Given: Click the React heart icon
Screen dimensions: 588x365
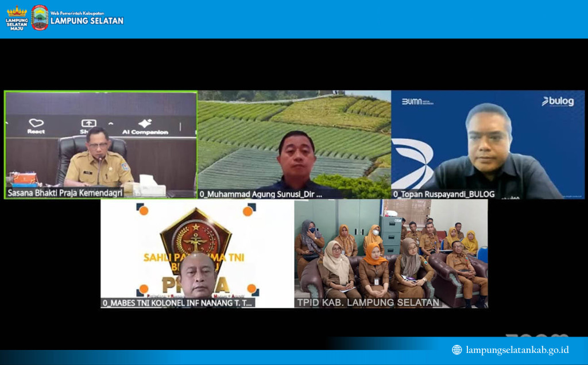Looking at the screenshot, I should [x=36, y=123].
